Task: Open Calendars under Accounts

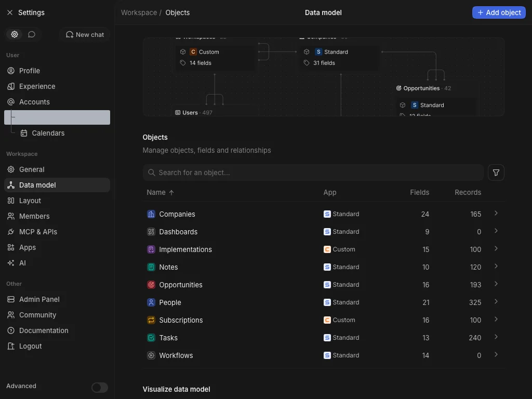Action: click(x=63, y=133)
